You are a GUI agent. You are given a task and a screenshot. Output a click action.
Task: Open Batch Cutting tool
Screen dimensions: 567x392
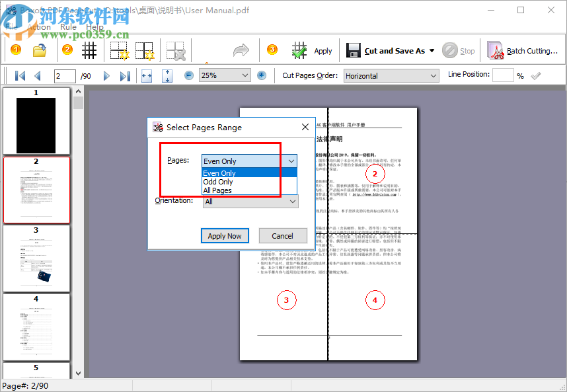[523, 50]
